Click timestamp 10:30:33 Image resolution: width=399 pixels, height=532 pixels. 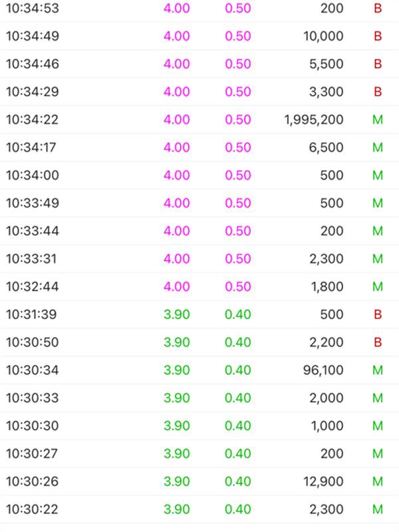[32, 398]
